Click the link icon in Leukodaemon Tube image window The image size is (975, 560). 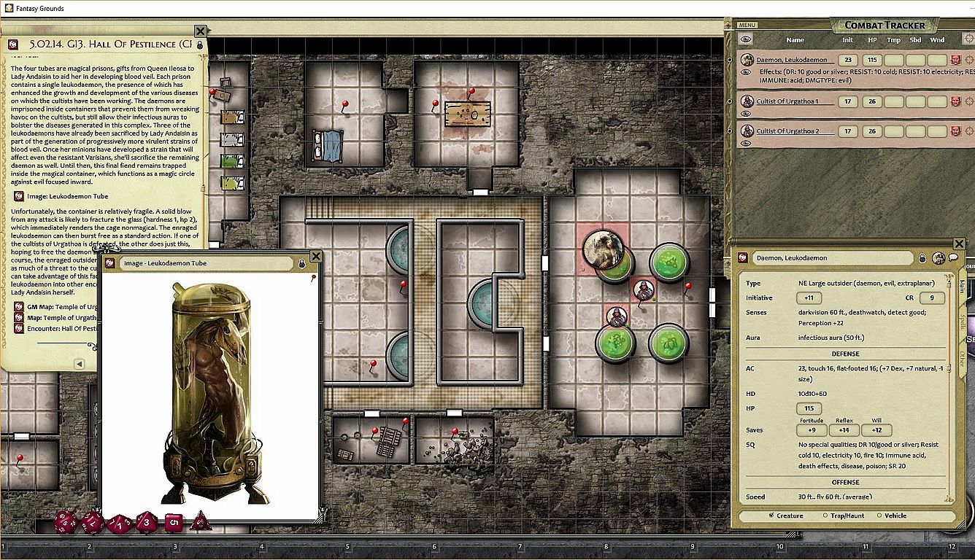pyautogui.click(x=110, y=263)
